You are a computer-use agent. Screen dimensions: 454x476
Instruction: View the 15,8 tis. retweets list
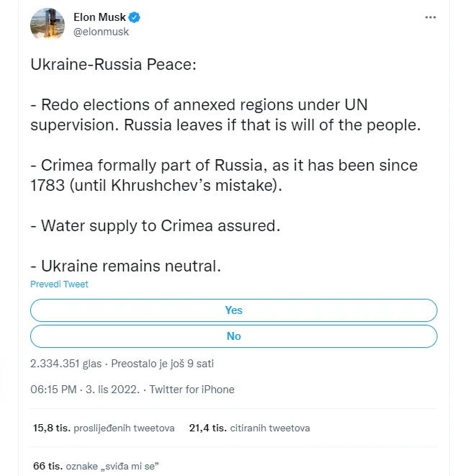coord(104,428)
